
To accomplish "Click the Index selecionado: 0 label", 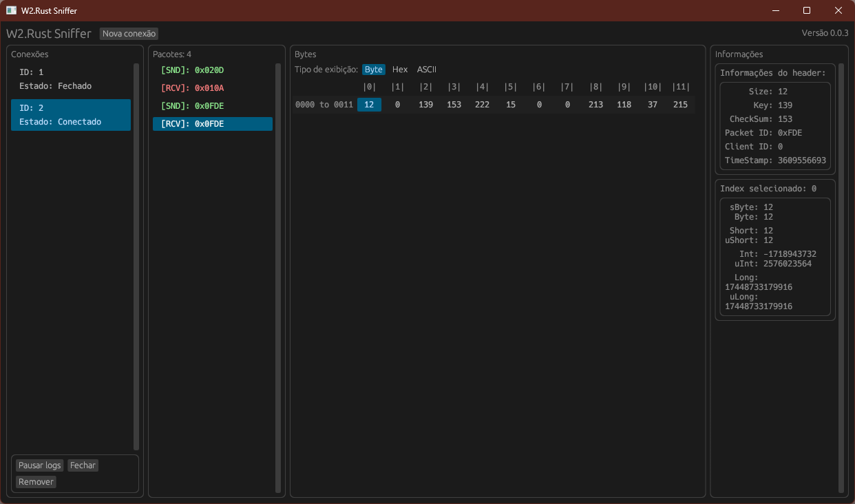I will (768, 189).
